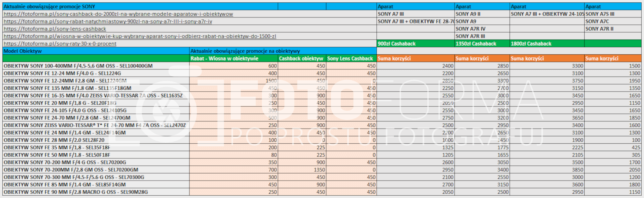
Task: Select the 3750 total in SEL1224GM row
Action: [x=547, y=81]
